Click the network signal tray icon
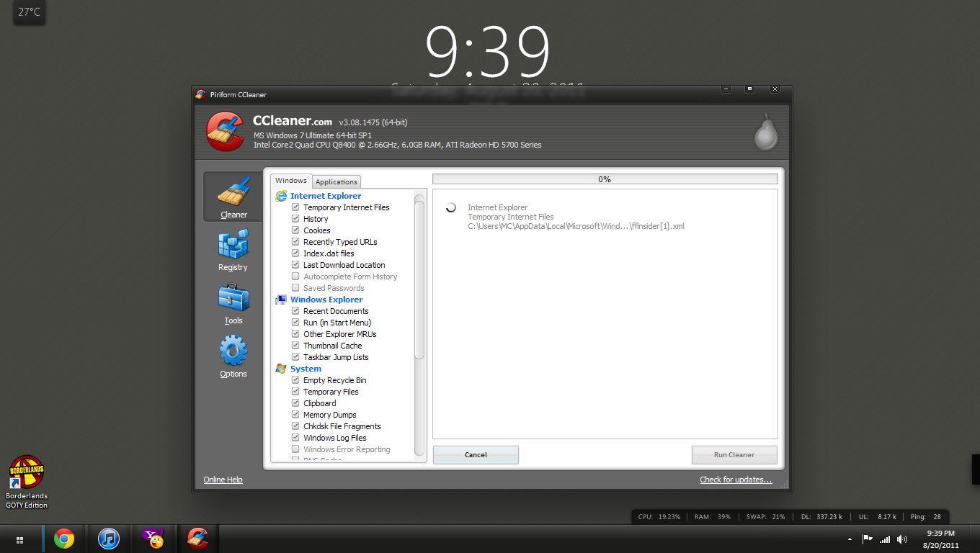 pos(885,539)
